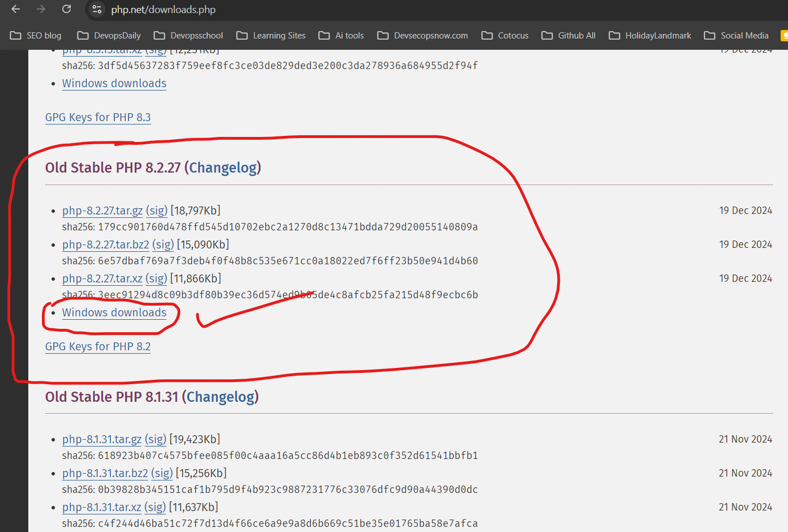Open the Learning Sites bookmarks folder
Viewport: 788px width, 532px height.
[271, 35]
